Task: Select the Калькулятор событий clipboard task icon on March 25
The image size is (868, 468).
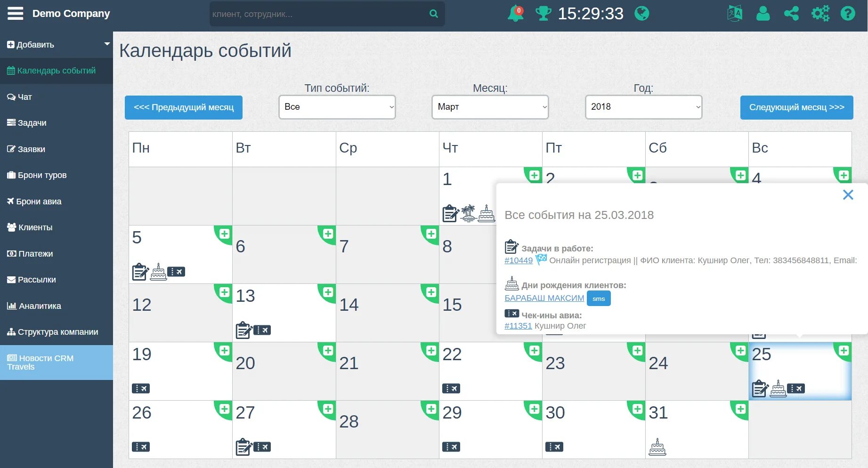Action: click(759, 388)
